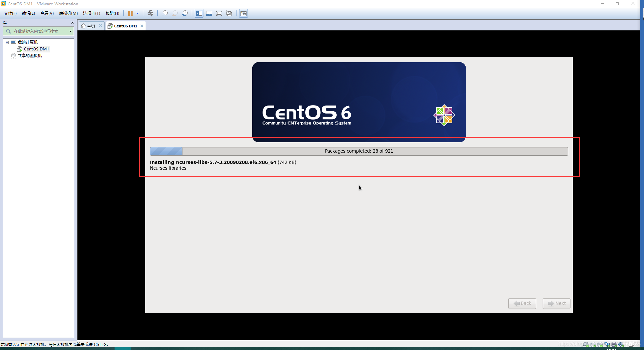644x350 pixels.
Task: Close the CentOS DM1 tab
Action: tap(142, 26)
